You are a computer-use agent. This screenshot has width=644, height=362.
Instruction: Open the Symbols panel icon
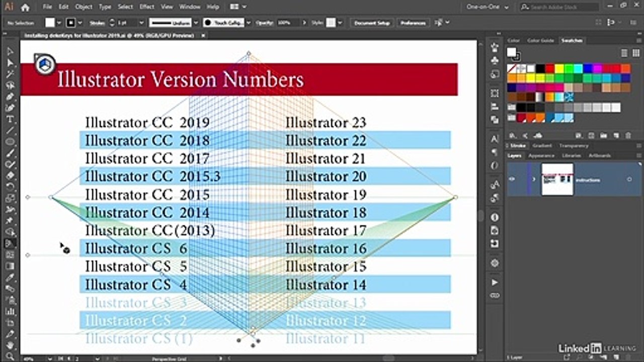495,60
